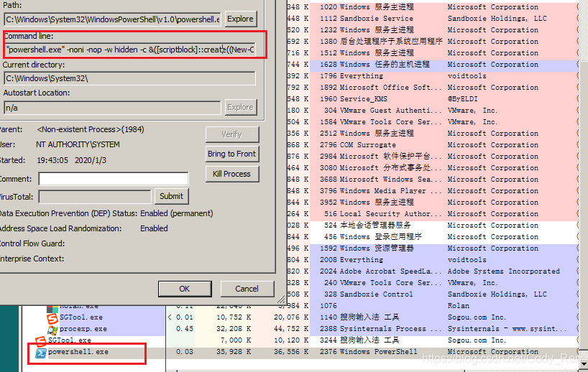The width and height of the screenshot is (588, 372).
Task: Select the 2984 Microsoft software protection row
Action: (433, 157)
